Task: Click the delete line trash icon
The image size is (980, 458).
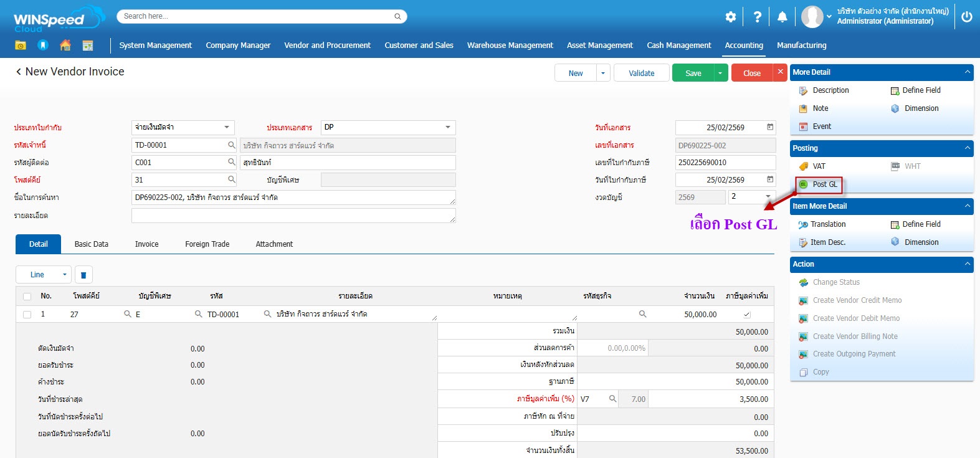Action: [x=84, y=275]
